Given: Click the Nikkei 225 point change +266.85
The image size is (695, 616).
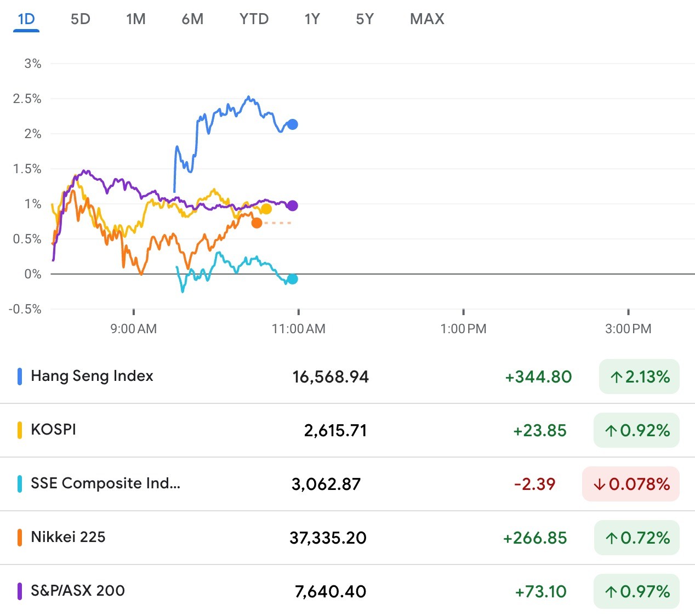Looking at the screenshot, I should tap(535, 538).
